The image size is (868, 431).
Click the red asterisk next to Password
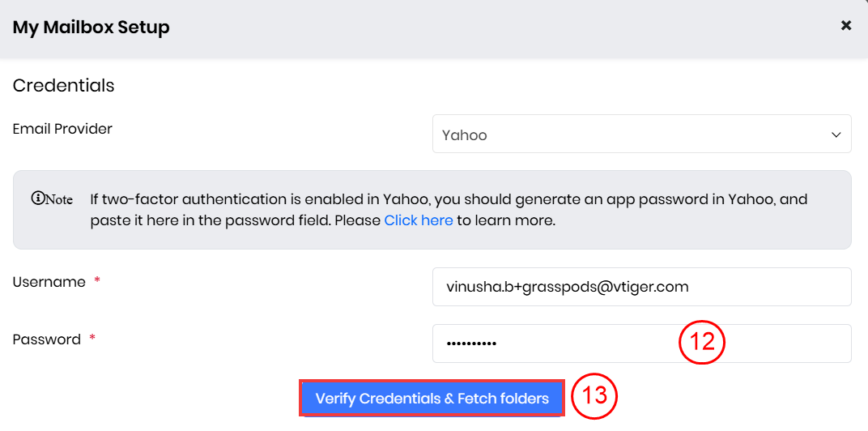tap(92, 339)
